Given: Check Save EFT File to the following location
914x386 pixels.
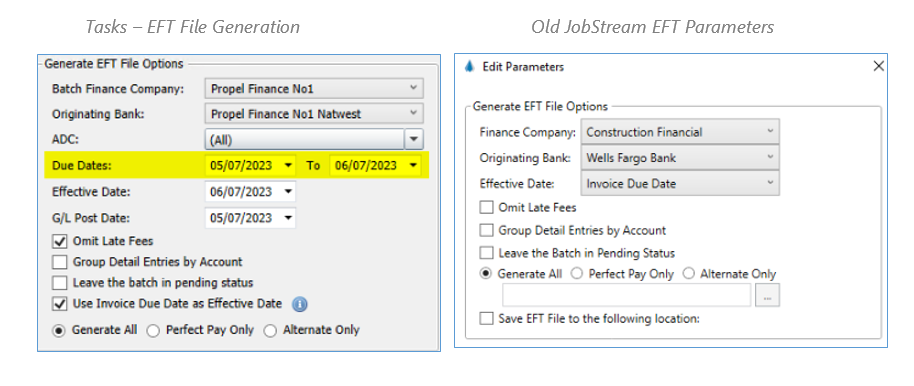Looking at the screenshot, I should pos(486,319).
